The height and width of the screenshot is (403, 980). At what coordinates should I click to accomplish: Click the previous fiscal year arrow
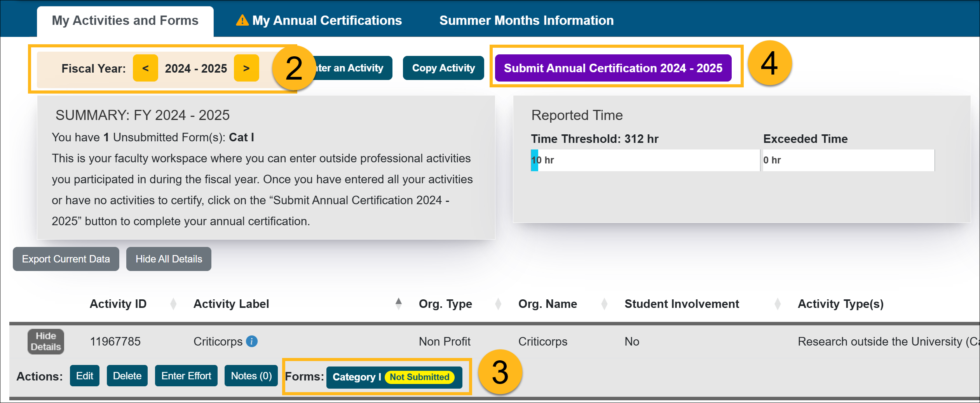(x=145, y=68)
